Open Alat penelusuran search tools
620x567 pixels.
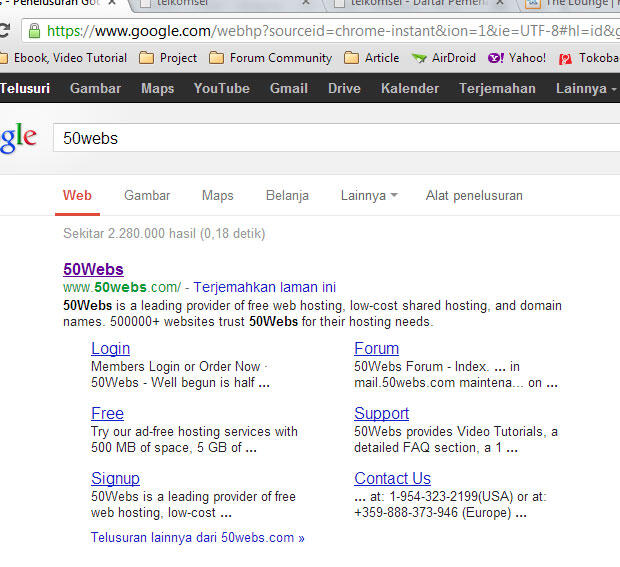[x=474, y=196]
